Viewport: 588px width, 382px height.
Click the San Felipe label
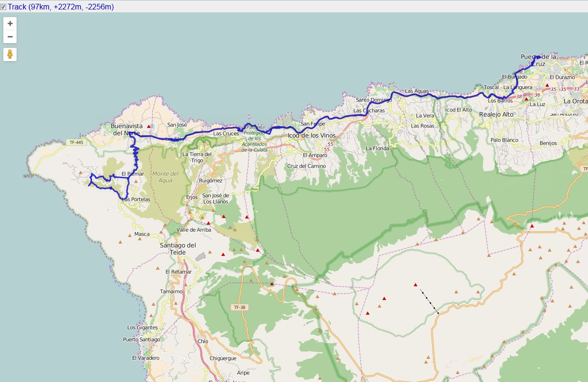[313, 124]
